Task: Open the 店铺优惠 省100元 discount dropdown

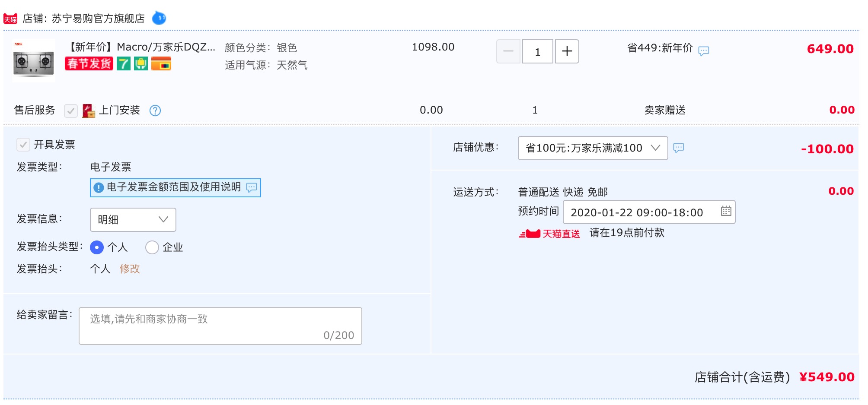Action: tap(593, 148)
